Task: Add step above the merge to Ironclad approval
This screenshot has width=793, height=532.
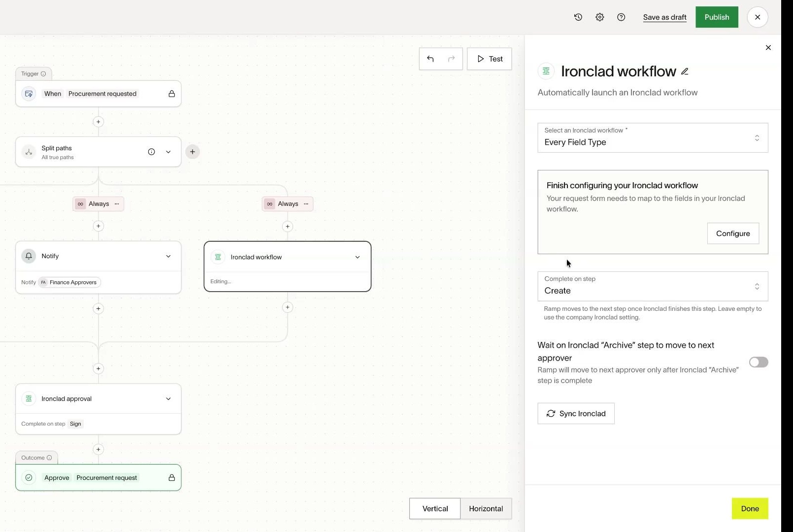Action: click(98, 368)
